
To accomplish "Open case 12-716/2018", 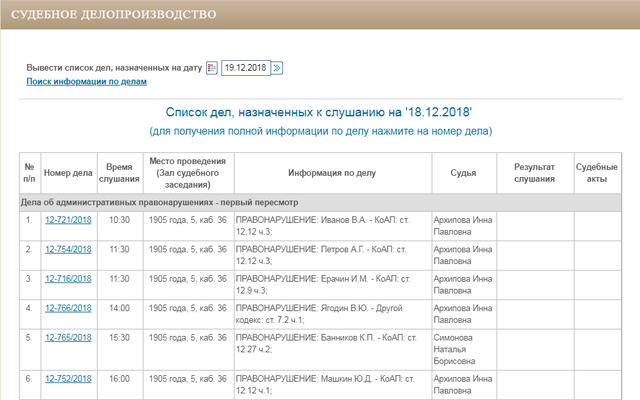I will (x=68, y=279).
